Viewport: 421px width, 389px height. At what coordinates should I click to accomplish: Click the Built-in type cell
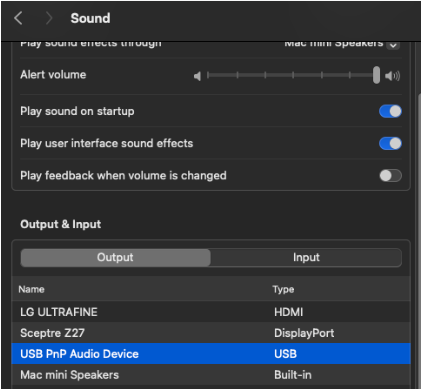pos(293,375)
